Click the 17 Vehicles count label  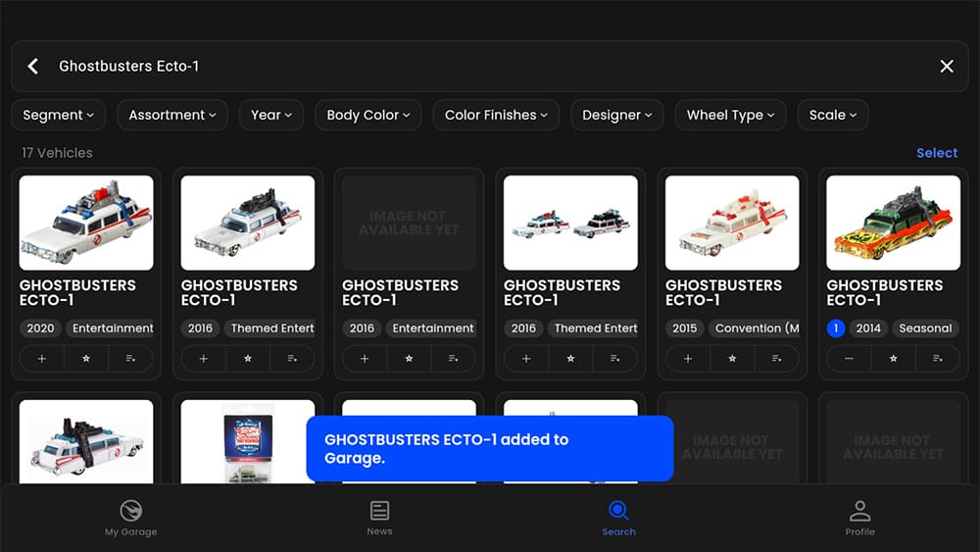[57, 153]
